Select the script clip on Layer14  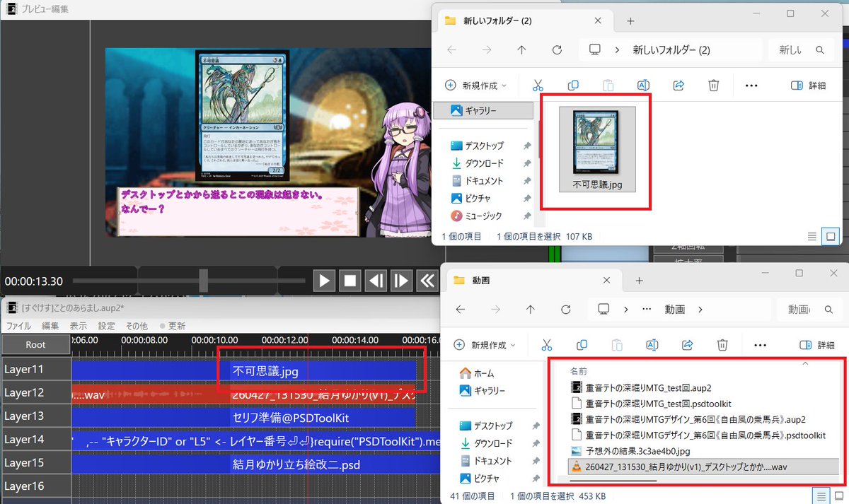[x=256, y=440]
